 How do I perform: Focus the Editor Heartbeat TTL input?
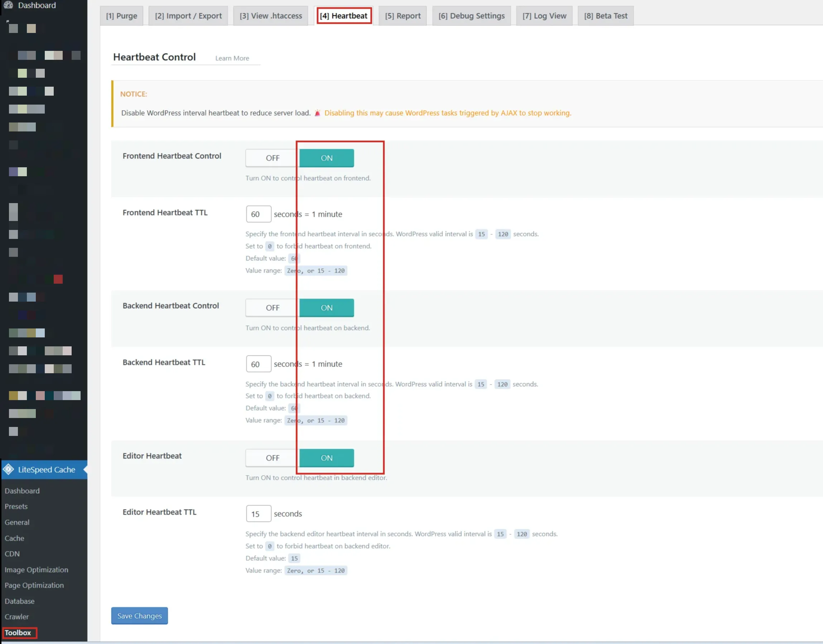(258, 514)
